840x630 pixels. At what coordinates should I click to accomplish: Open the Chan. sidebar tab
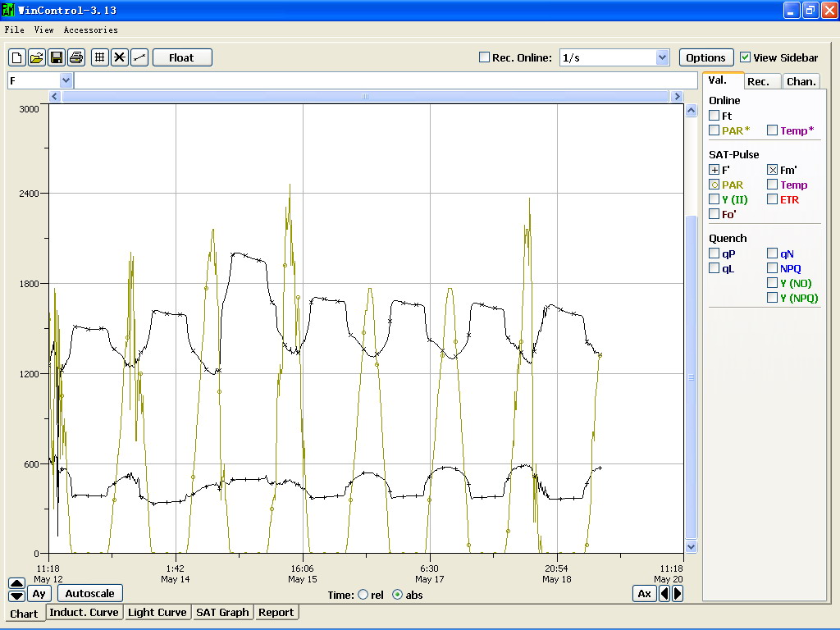[801, 81]
